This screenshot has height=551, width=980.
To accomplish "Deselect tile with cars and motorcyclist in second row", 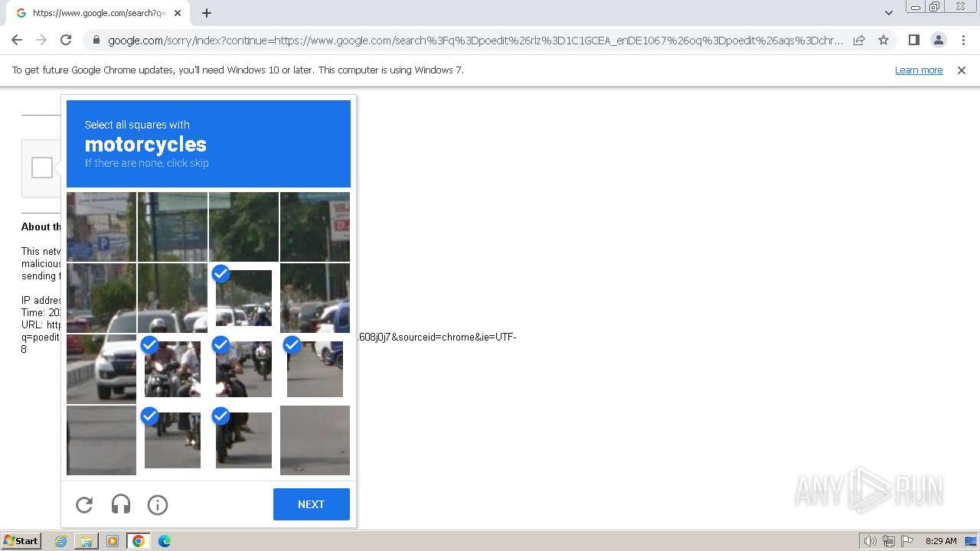I will click(243, 298).
